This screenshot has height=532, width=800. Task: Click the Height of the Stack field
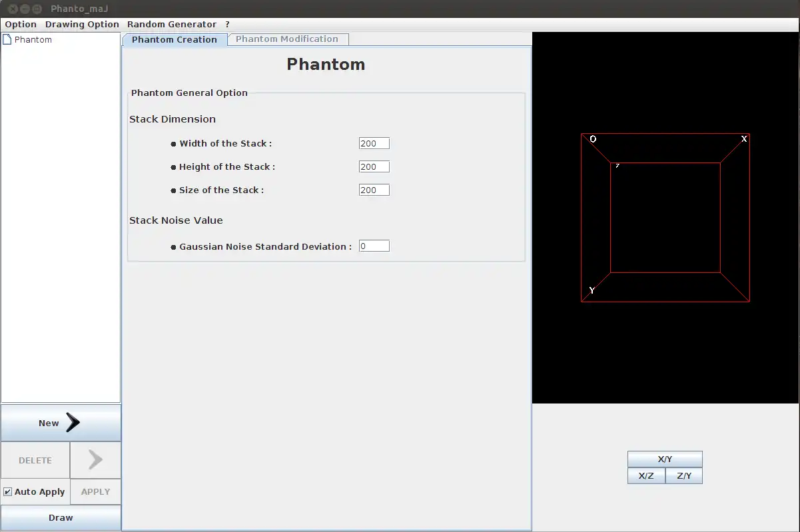tap(374, 166)
